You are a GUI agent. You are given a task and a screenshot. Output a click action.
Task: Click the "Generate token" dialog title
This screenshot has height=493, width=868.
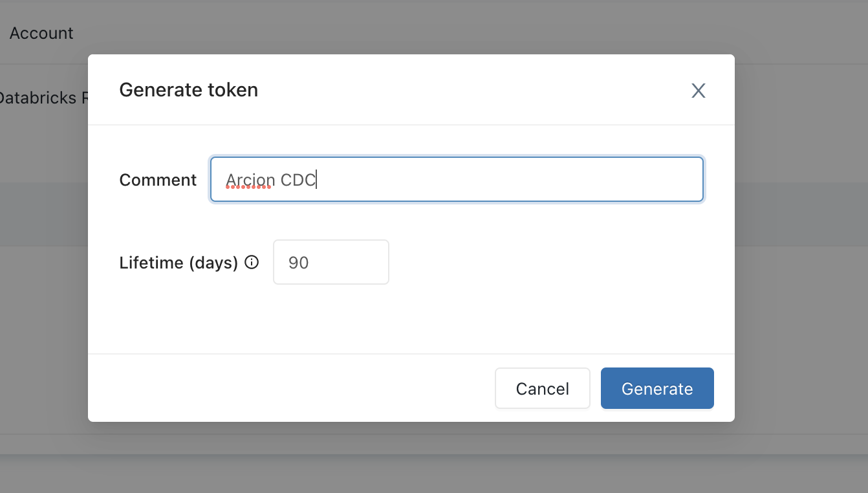click(x=189, y=90)
